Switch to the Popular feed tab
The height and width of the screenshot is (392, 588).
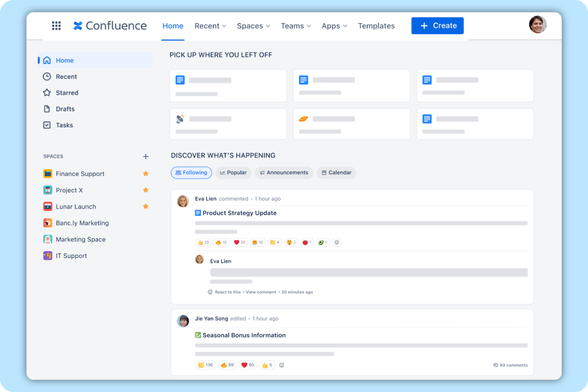coord(234,173)
